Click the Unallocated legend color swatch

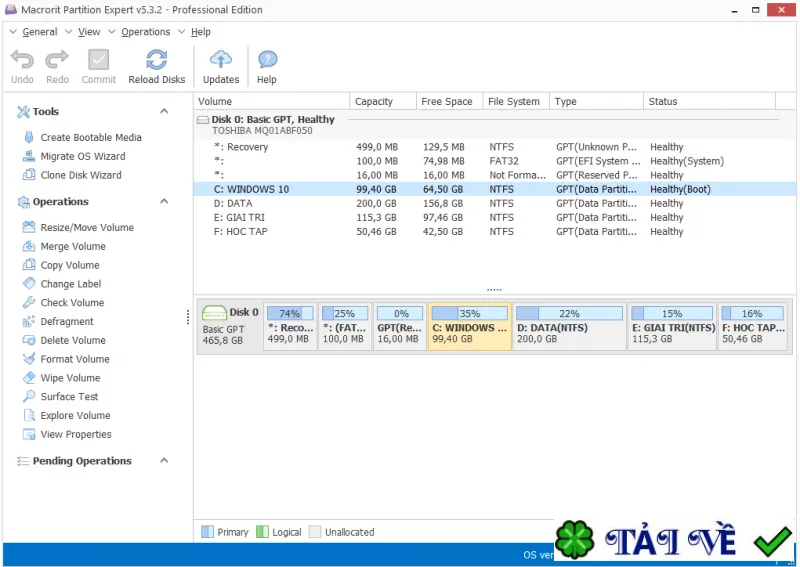point(315,532)
